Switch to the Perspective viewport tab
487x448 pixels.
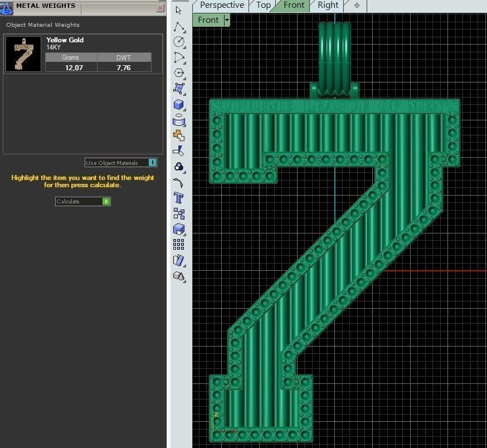point(222,5)
